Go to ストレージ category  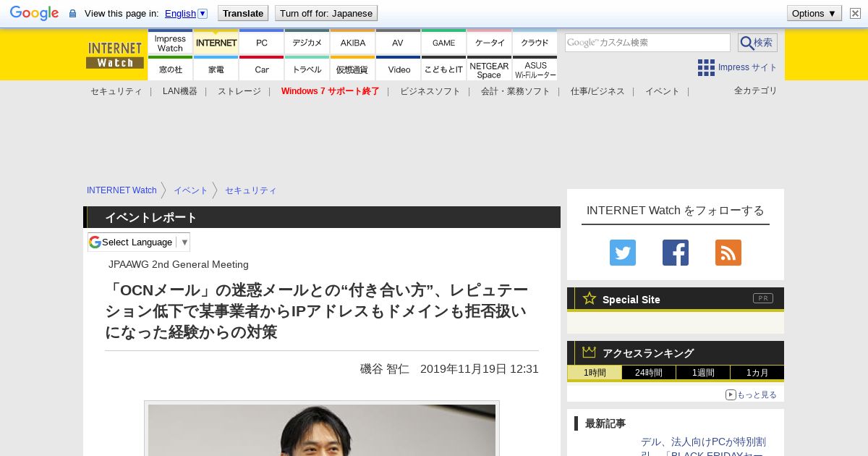[x=239, y=91]
